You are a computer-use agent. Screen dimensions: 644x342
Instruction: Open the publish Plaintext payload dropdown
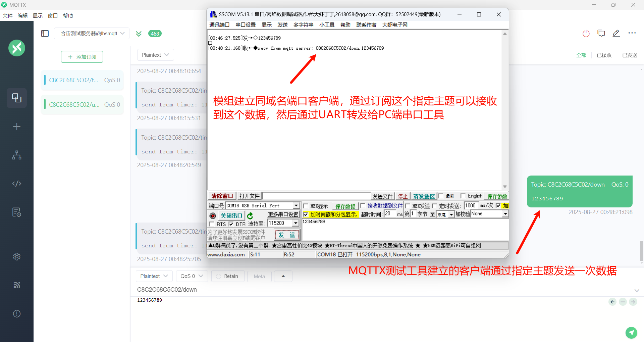point(154,276)
